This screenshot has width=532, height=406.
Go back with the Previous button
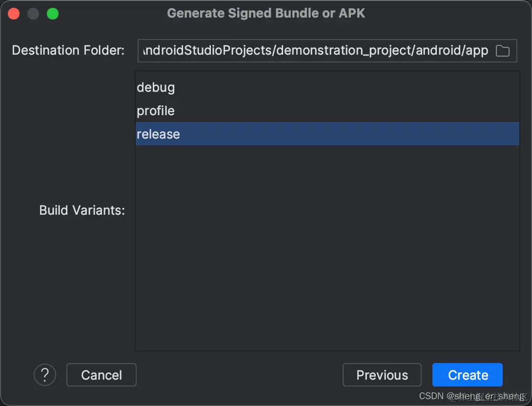[382, 375]
